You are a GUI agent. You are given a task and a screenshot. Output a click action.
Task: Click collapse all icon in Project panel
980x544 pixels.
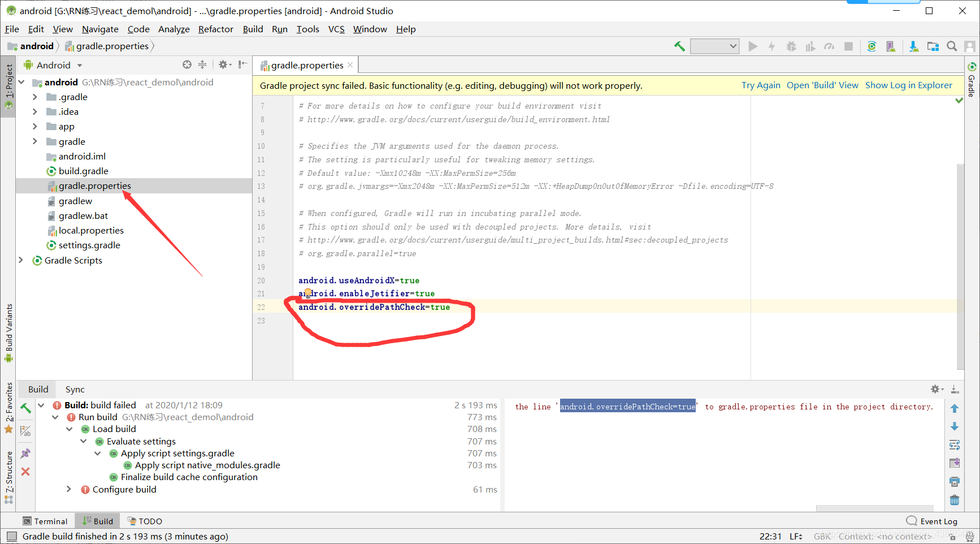pos(202,64)
